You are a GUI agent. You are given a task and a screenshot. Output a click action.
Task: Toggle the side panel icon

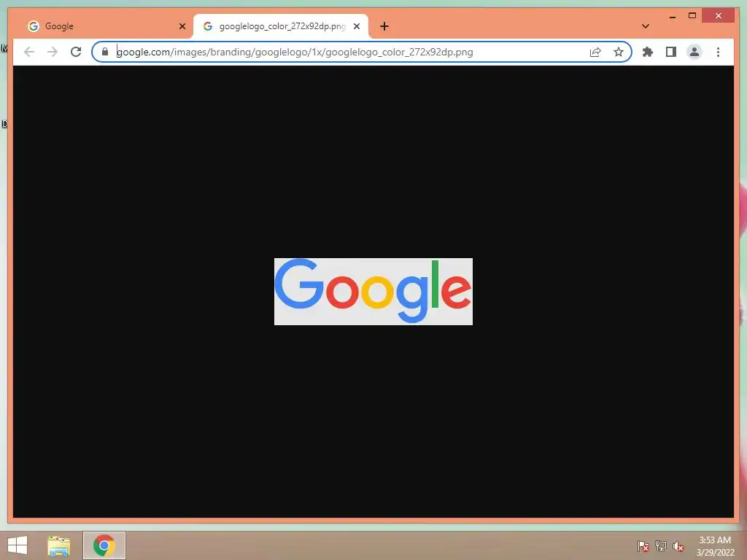(x=671, y=52)
